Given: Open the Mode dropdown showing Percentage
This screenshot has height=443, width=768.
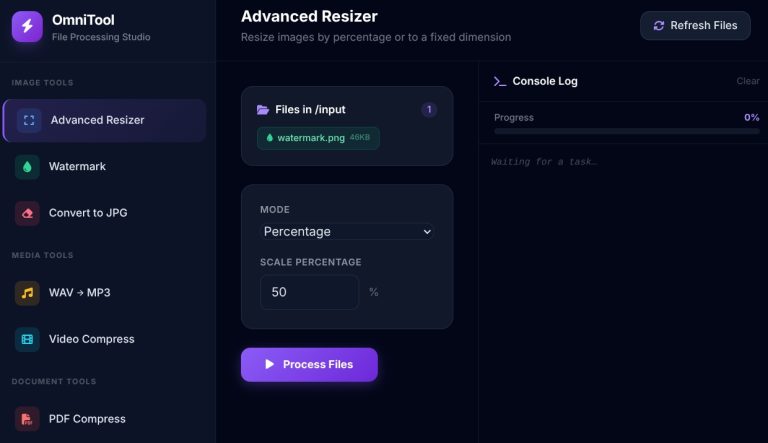Looking at the screenshot, I should (347, 231).
